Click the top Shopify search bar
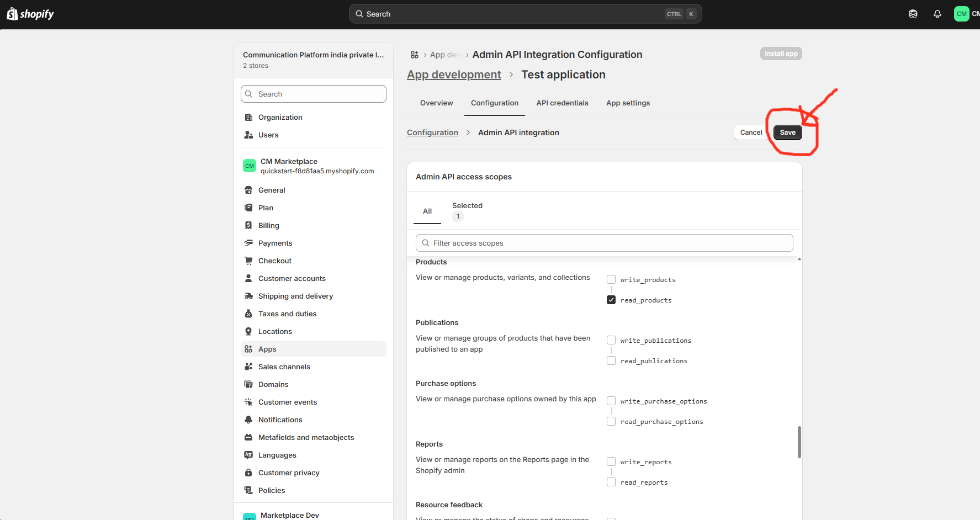This screenshot has width=980, height=520. coord(526,14)
